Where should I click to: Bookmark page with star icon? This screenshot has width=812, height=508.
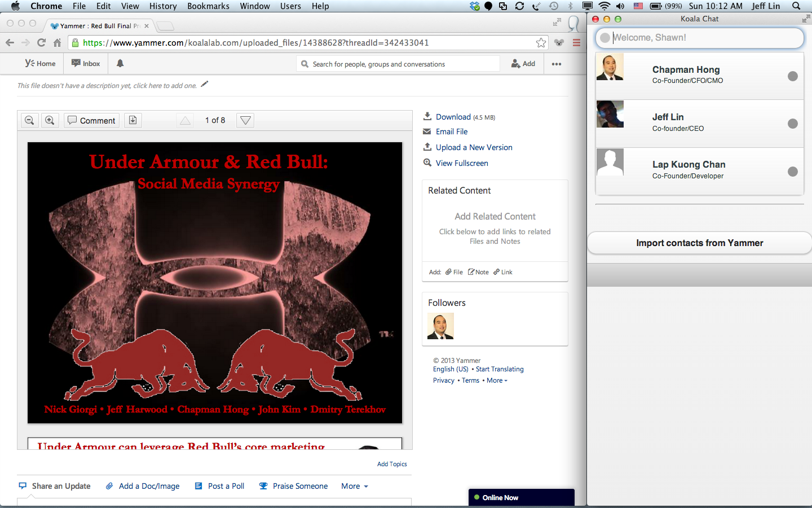pos(541,43)
